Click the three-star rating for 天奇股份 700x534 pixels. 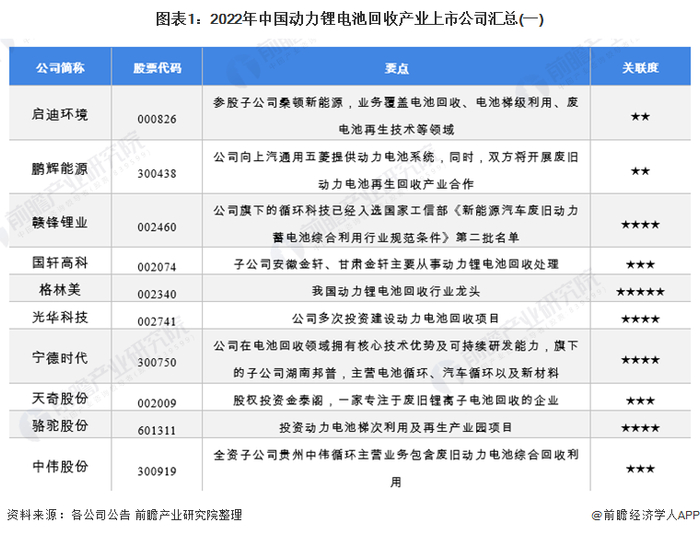[640, 401]
